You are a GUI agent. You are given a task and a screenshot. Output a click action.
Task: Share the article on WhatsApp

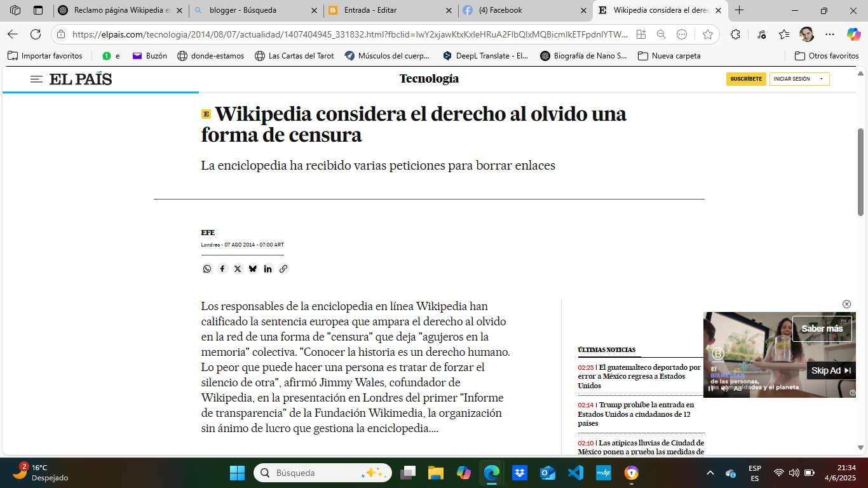[x=207, y=269]
